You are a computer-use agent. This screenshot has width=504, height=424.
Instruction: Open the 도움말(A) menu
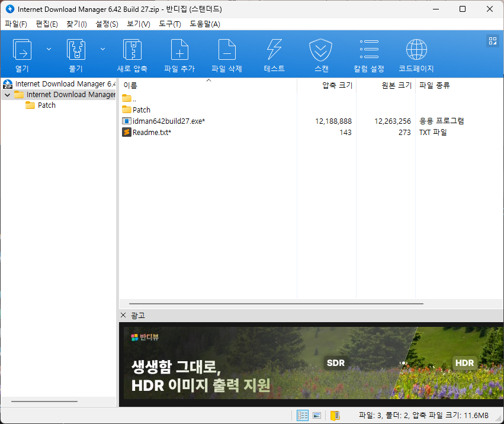(x=204, y=24)
